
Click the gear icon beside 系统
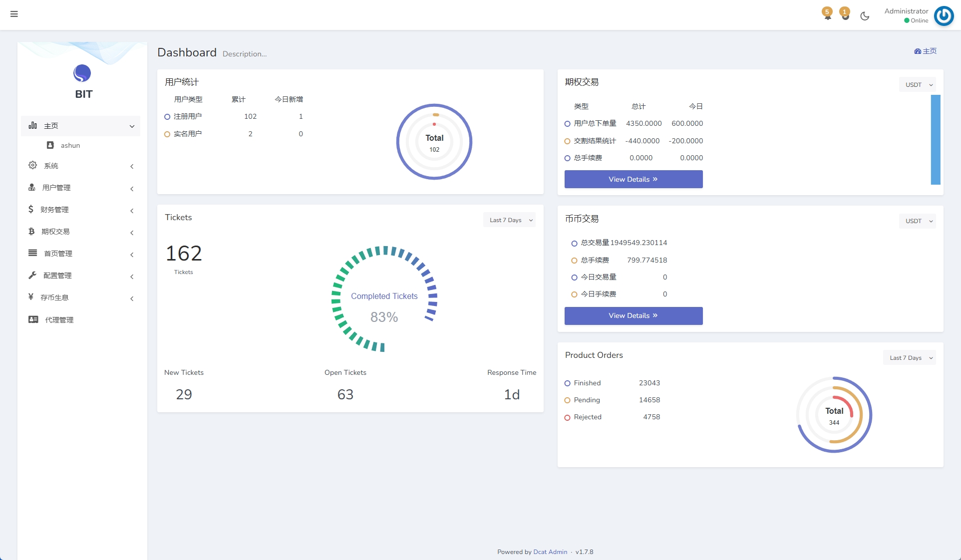(32, 165)
